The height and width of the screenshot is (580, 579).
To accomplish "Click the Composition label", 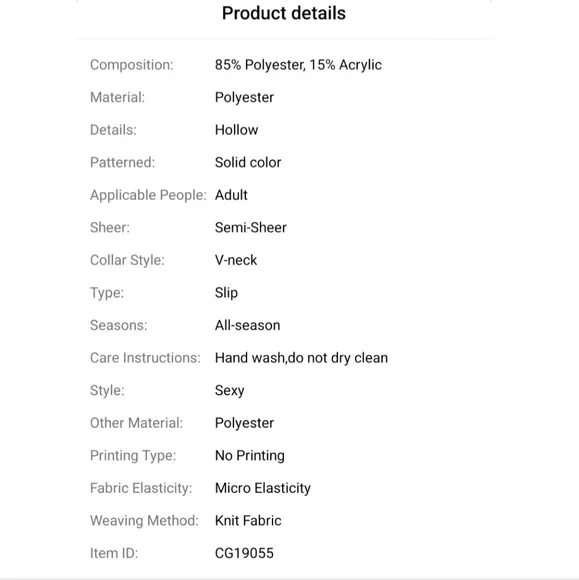I will pos(132,65).
